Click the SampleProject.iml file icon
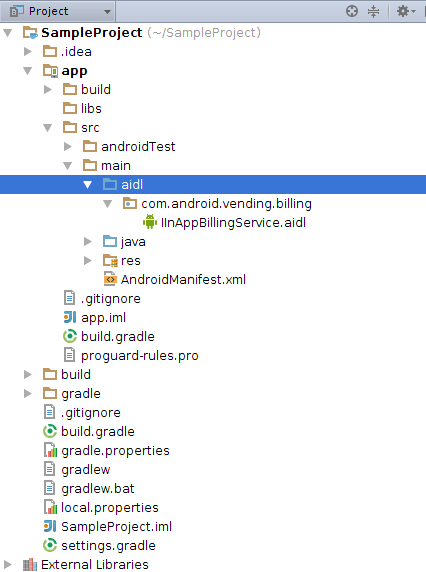 [x=50, y=526]
